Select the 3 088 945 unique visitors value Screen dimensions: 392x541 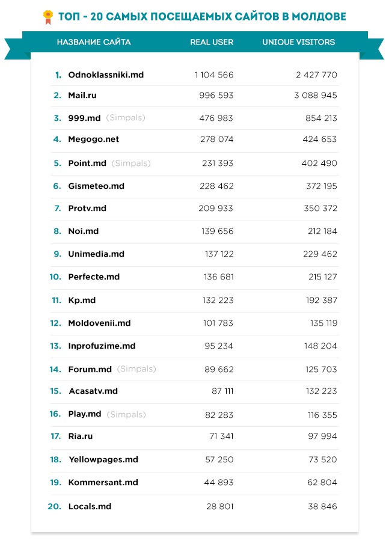coord(316,96)
